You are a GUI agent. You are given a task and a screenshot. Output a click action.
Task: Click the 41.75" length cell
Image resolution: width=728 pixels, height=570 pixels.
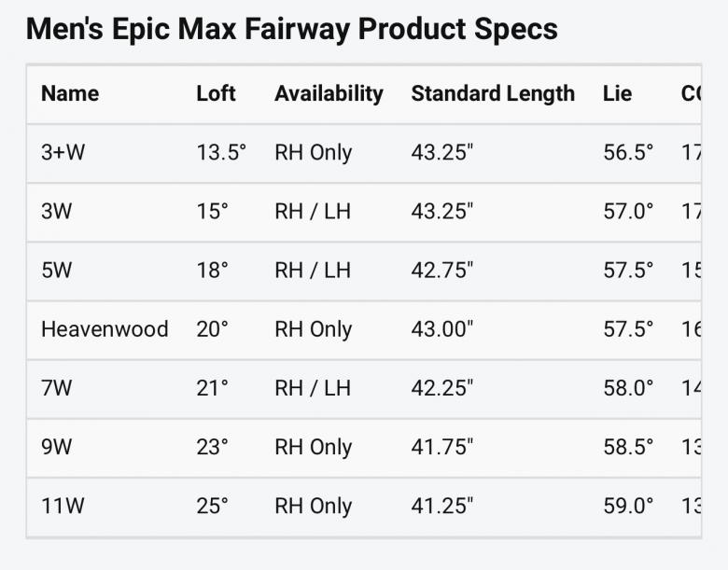441,447
